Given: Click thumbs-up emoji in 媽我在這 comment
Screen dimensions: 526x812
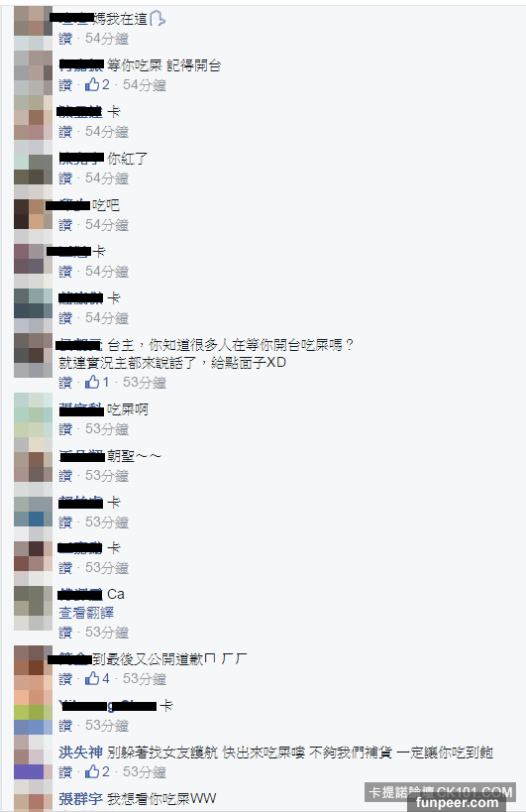Looking at the screenshot, I should 158,19.
